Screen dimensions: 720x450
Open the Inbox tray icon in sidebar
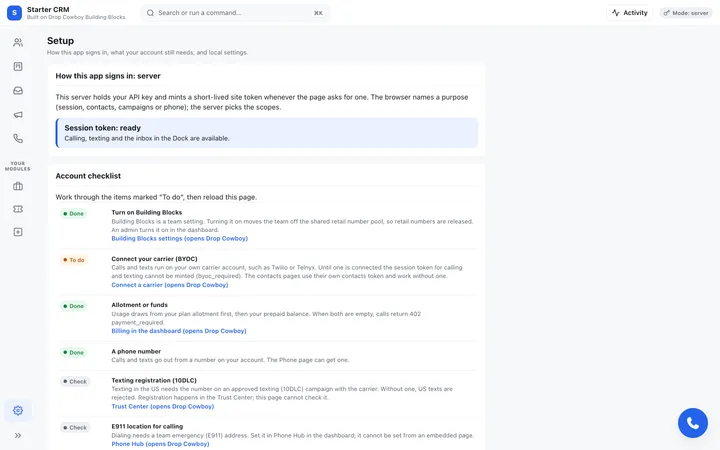18,90
